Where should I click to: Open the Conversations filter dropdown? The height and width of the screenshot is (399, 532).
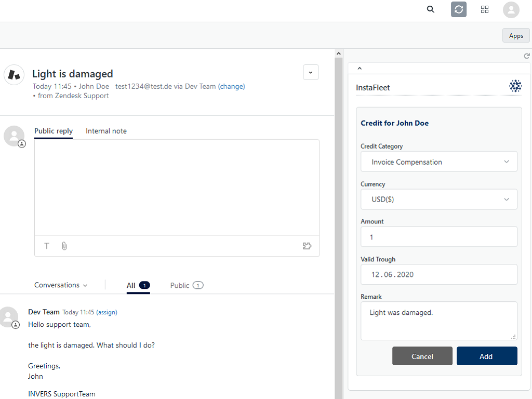click(61, 285)
